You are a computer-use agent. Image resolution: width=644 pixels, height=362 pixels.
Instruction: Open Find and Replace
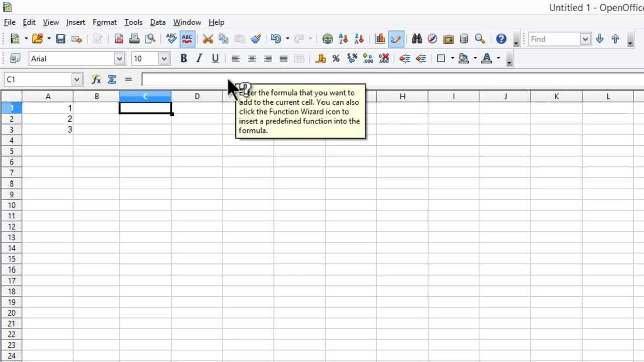[x=417, y=39]
